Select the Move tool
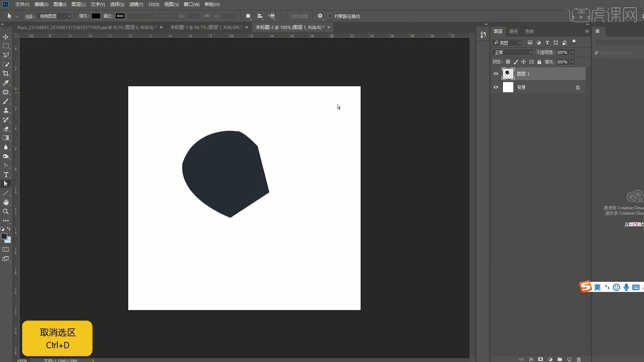The image size is (644, 362). coord(6,37)
